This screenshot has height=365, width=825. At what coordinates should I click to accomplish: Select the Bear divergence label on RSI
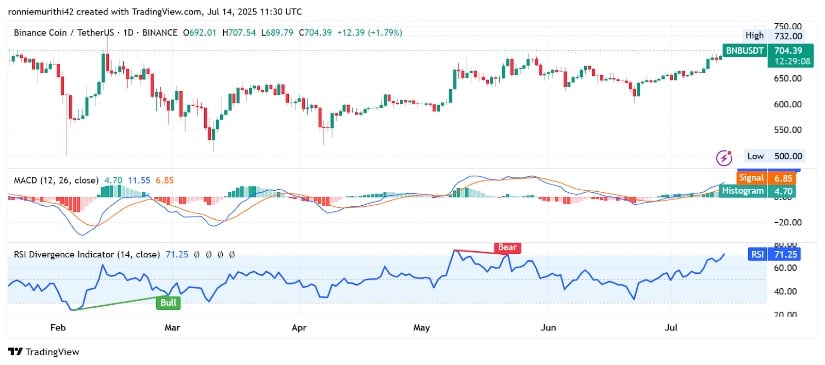[507, 247]
